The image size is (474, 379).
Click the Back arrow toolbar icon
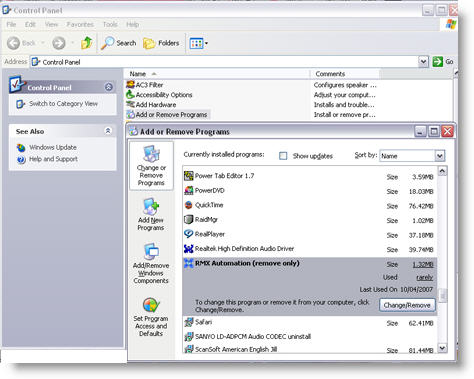(13, 43)
